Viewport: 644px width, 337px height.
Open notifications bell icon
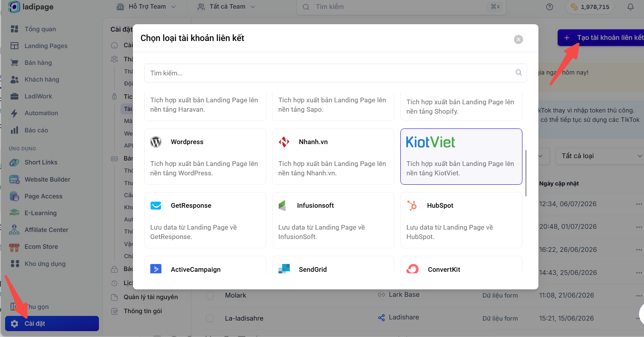click(630, 7)
